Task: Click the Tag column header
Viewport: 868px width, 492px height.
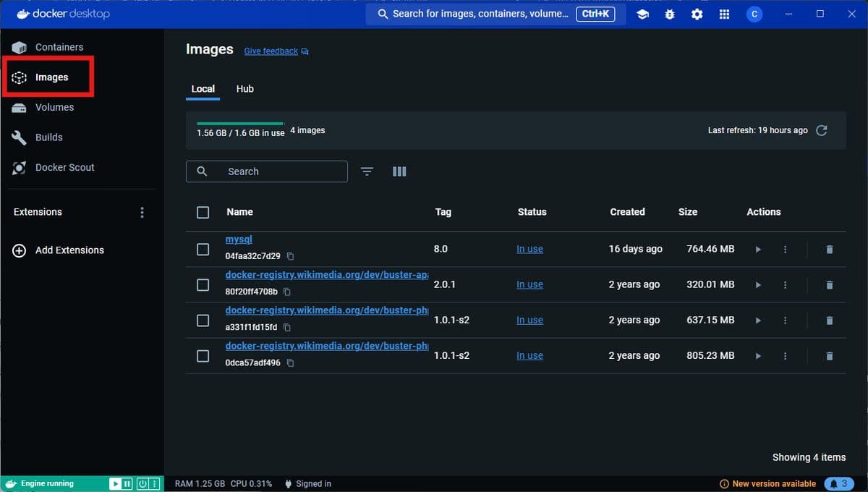Action: [443, 212]
